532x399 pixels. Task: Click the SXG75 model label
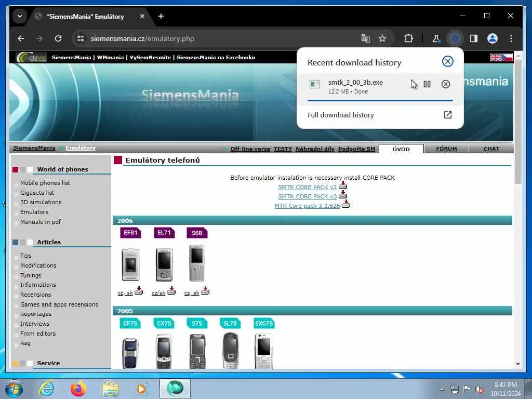(264, 323)
